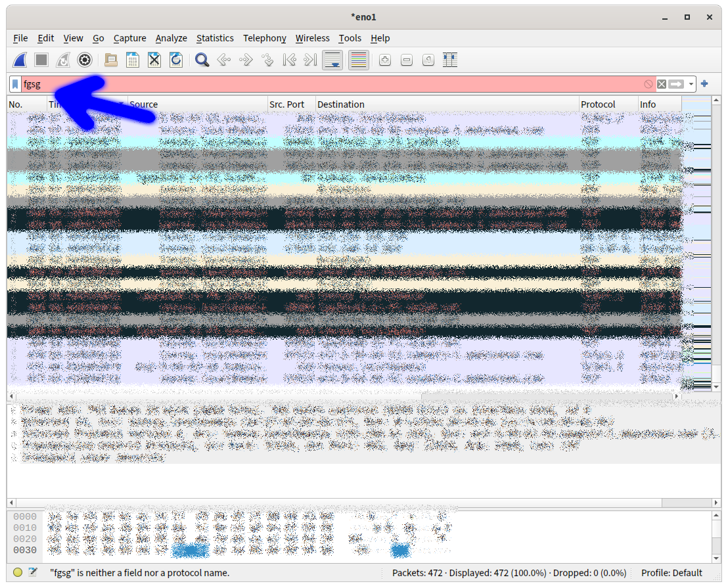Viewport: 728px width, 588px height.
Task: Click the intelligent scrollbar minimap beside the packet list
Action: pyautogui.click(x=696, y=244)
